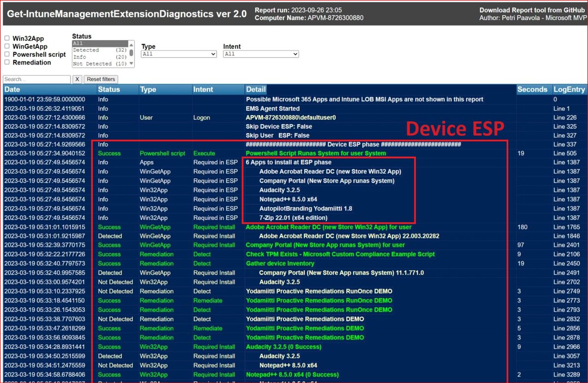Click 'Line 3213' log entry cell
Screen dimensions: 588x383
click(566, 365)
